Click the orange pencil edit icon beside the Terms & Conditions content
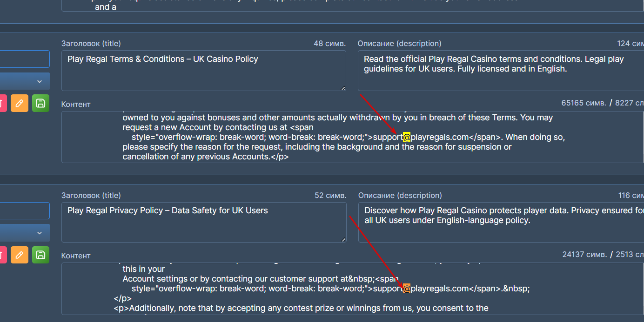The image size is (644, 322). point(20,103)
